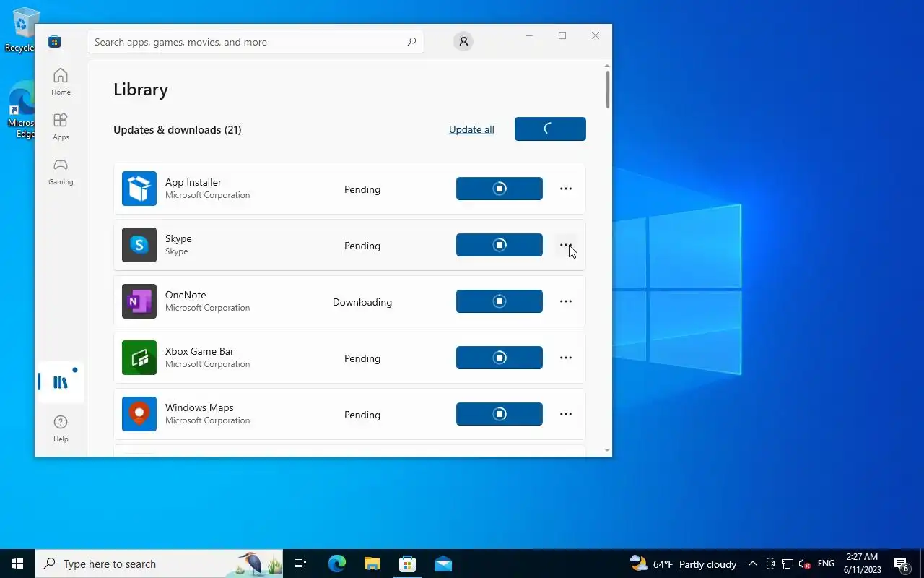Click the Windows Maps name text
Screen dimensions: 924x578
(199, 407)
